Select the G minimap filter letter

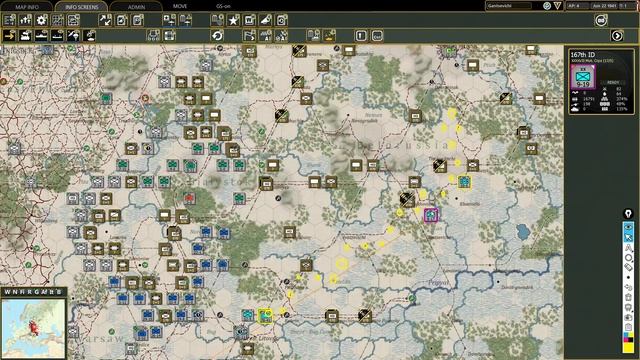37,292
